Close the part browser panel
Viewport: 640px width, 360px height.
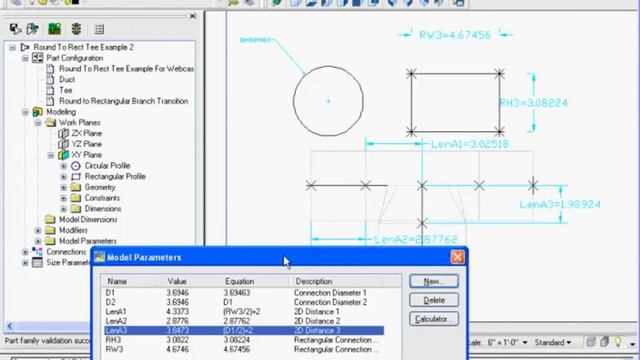(193, 16)
